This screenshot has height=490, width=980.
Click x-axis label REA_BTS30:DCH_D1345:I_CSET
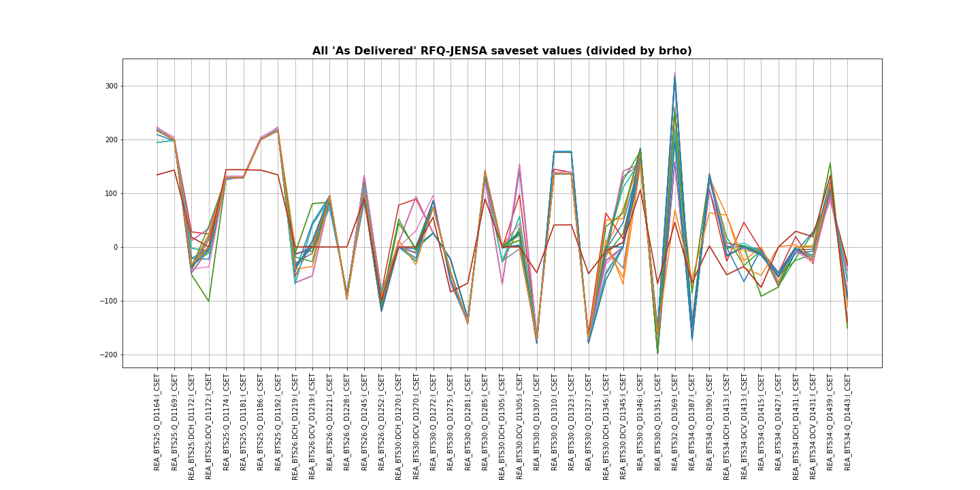coord(606,427)
